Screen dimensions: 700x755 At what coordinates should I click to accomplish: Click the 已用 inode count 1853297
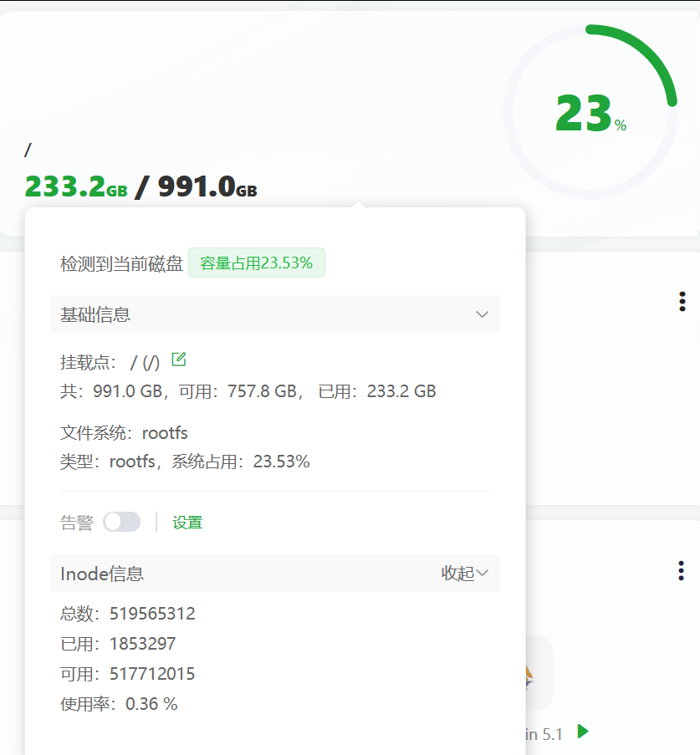click(x=141, y=644)
